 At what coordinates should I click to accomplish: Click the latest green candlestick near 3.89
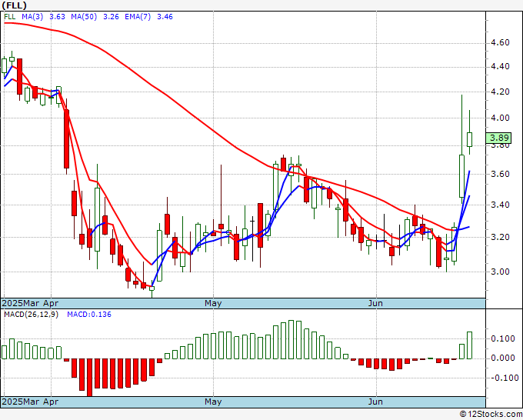pyautogui.click(x=469, y=139)
